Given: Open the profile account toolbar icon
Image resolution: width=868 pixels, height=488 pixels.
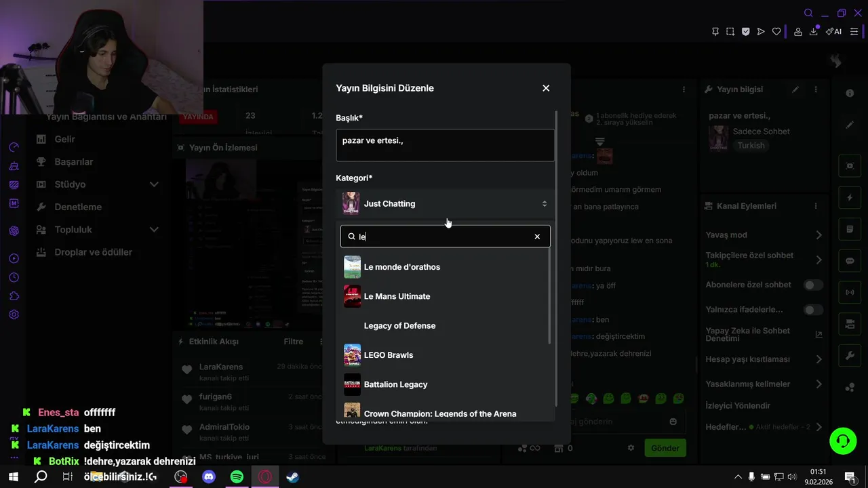Looking at the screenshot, I should pos(798,32).
